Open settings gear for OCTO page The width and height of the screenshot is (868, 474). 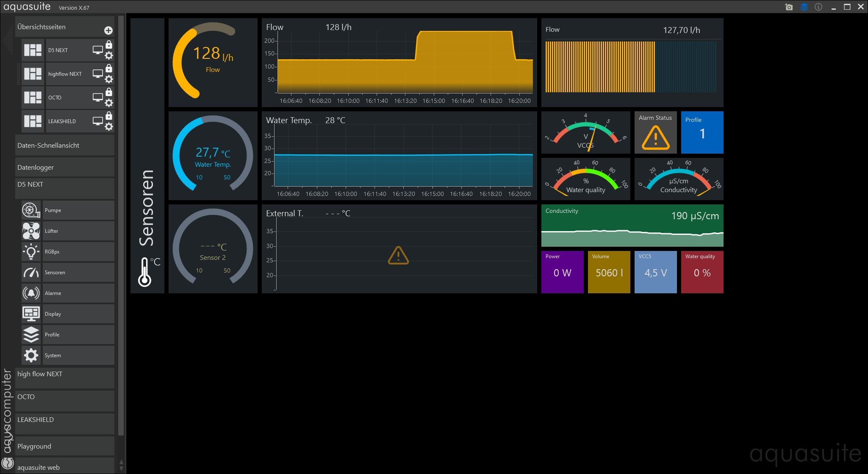(x=109, y=103)
